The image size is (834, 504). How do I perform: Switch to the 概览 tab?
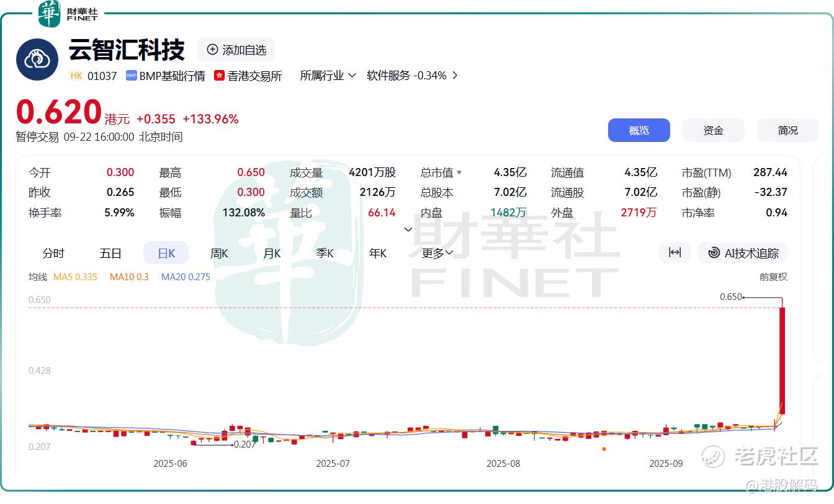click(x=639, y=130)
